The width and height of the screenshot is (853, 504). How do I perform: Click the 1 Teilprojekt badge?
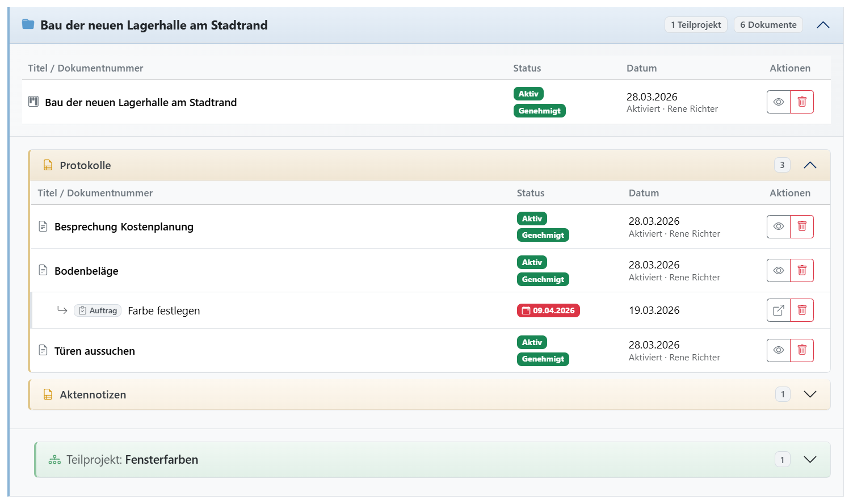point(695,25)
